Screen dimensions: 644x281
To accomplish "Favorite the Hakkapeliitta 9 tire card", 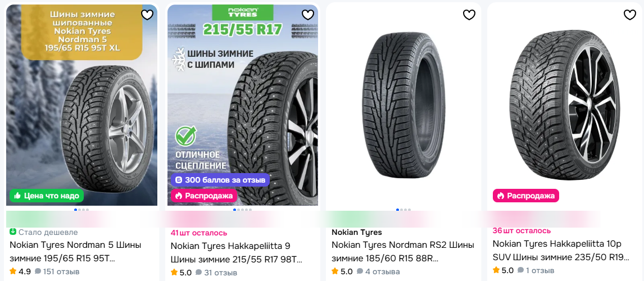I will tap(308, 15).
